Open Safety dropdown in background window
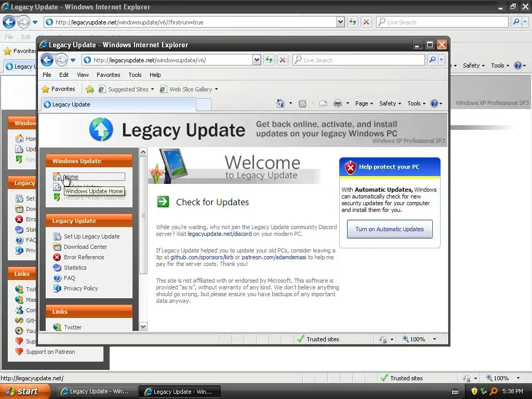Screen dimensions: 532x399 [x=474, y=65]
